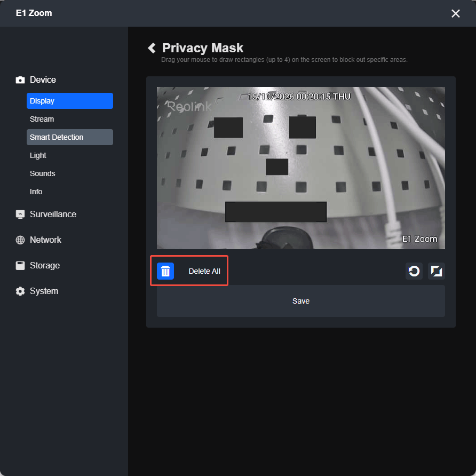
Task: Save the privacy mask settings
Action: pos(301,301)
